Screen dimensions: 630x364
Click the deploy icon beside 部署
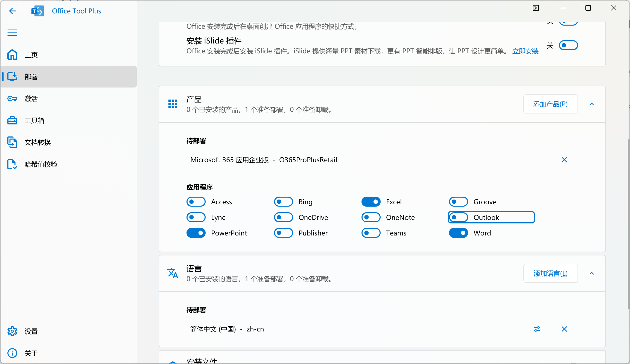tap(12, 77)
